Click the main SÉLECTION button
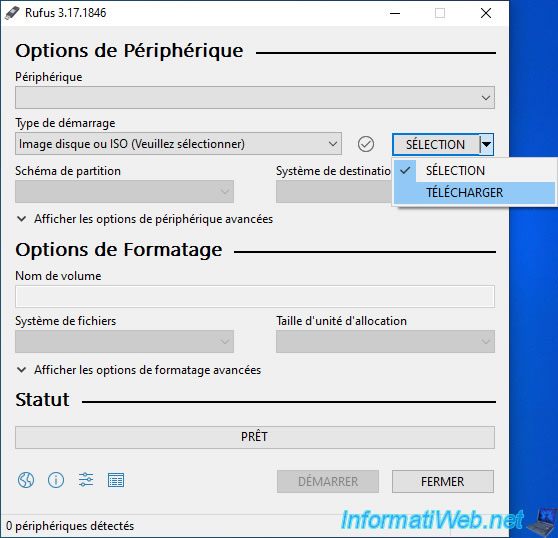The image size is (558, 538). tap(436, 144)
